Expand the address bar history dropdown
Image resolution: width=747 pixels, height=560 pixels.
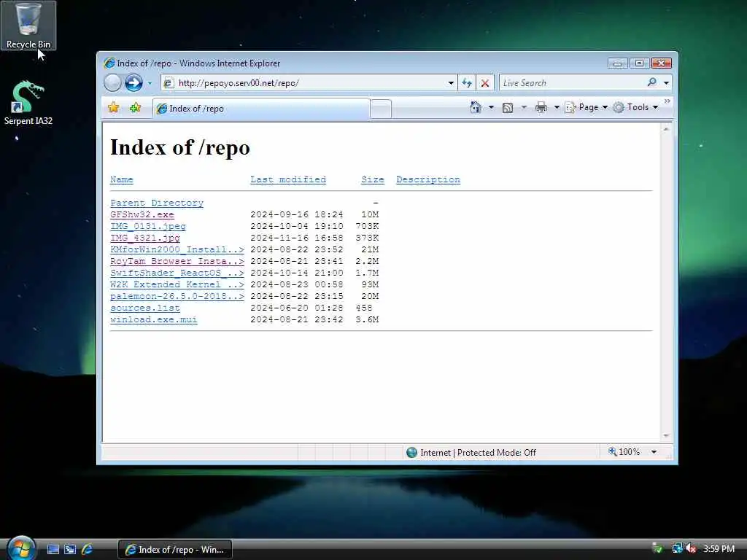coord(451,83)
